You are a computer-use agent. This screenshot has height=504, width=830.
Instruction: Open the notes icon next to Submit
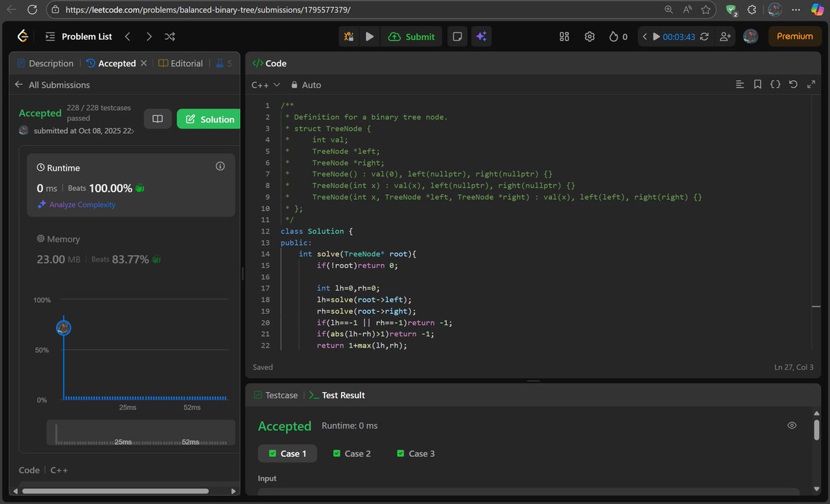coord(456,37)
